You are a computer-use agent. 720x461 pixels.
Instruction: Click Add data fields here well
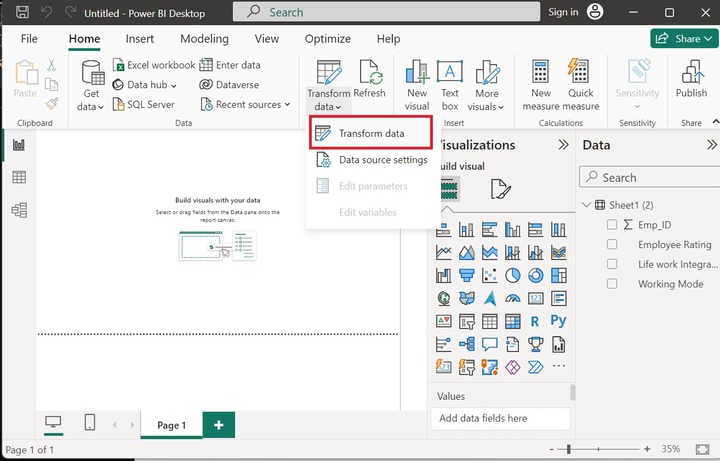tap(501, 418)
